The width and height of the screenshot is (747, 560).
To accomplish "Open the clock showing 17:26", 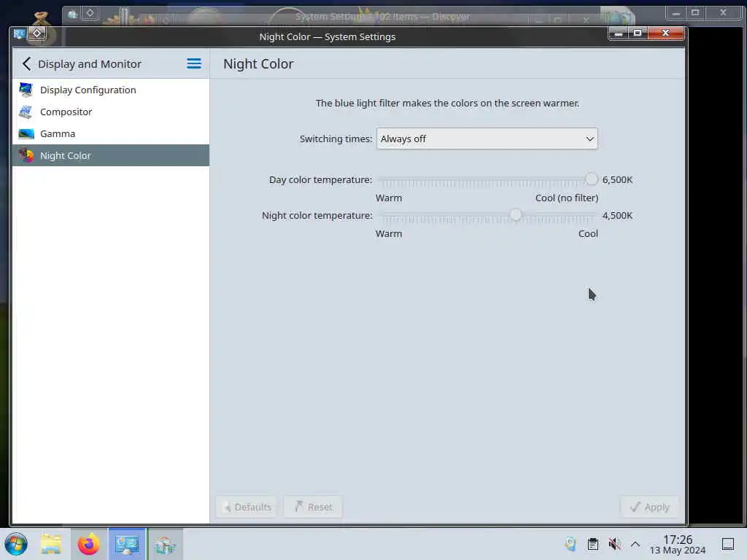I will pyautogui.click(x=678, y=544).
